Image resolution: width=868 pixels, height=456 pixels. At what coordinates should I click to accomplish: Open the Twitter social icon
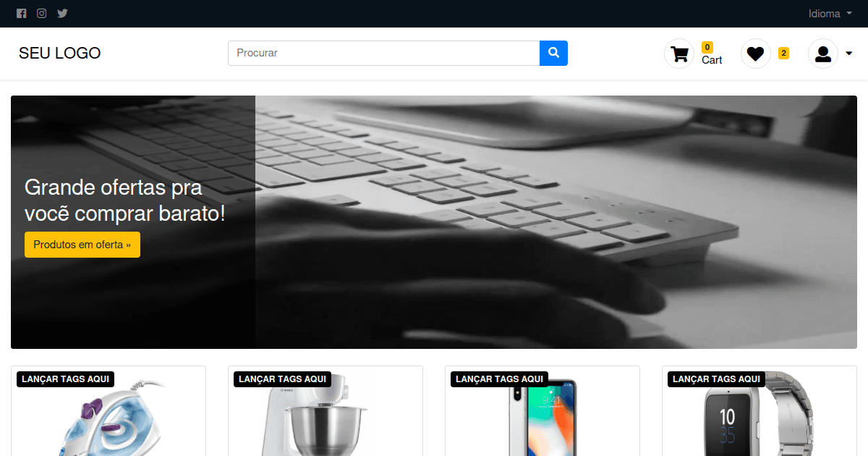coord(63,13)
